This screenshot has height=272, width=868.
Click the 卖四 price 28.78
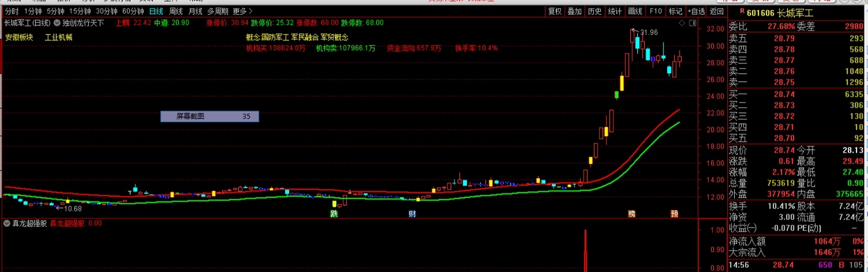[x=784, y=49]
